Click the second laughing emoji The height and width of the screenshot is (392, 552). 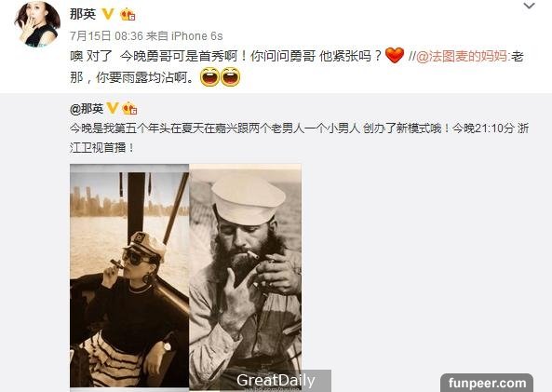[x=231, y=77]
